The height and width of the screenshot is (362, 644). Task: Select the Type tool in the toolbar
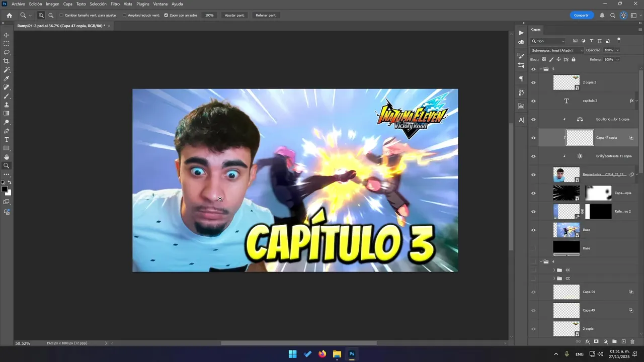[7, 139]
